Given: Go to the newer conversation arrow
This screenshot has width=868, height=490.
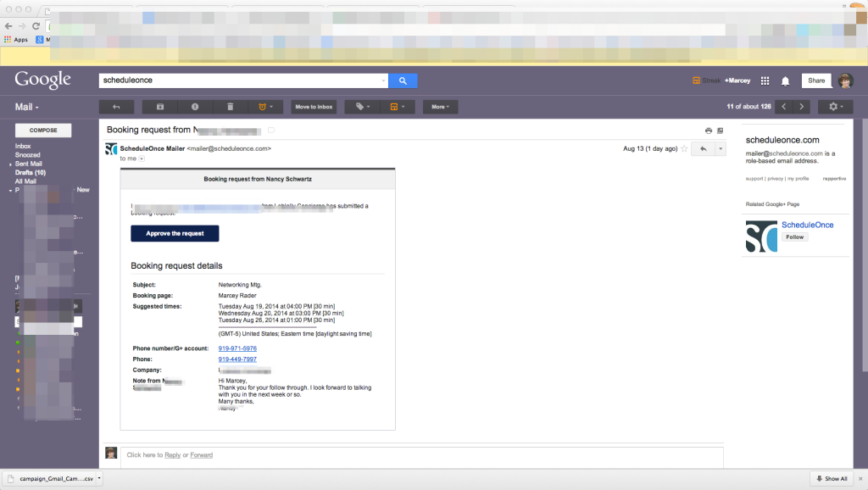Looking at the screenshot, I should coord(784,107).
